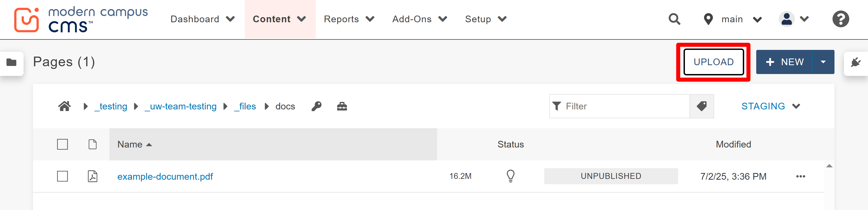
Task: Open the search magnifier icon
Action: pyautogui.click(x=674, y=19)
